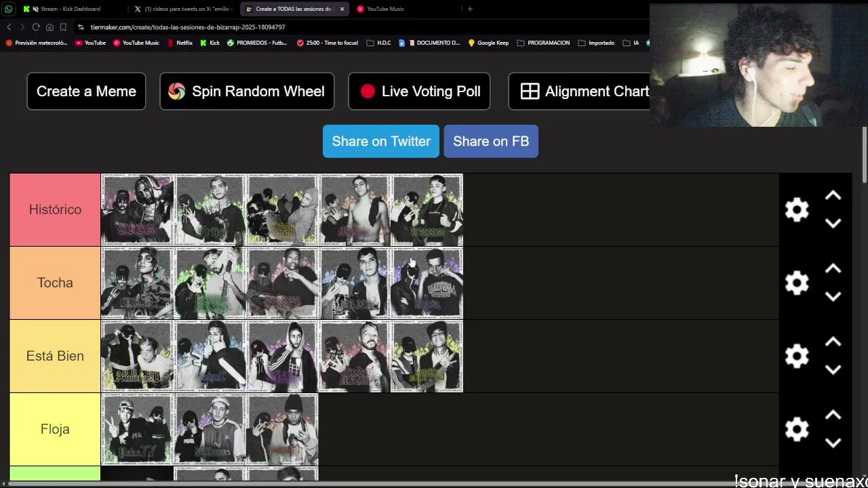Switch to the Stream - Kick Dashboard tab
This screenshot has height=488, width=868.
(71, 9)
